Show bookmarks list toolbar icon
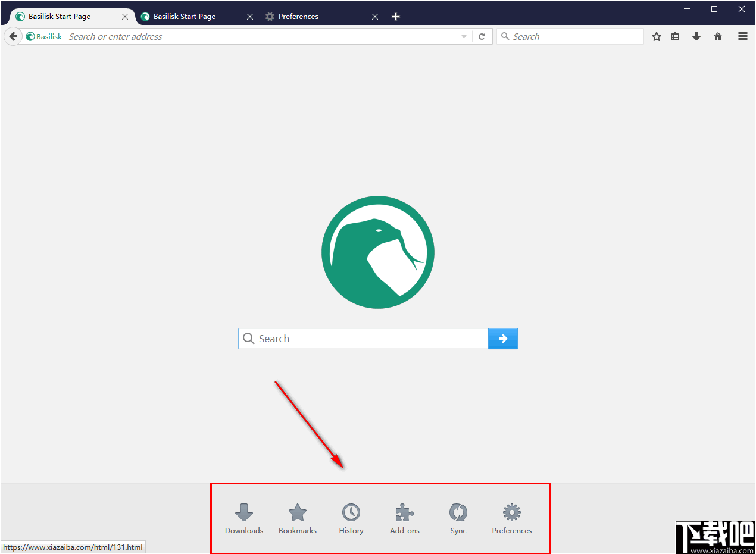 coord(675,36)
